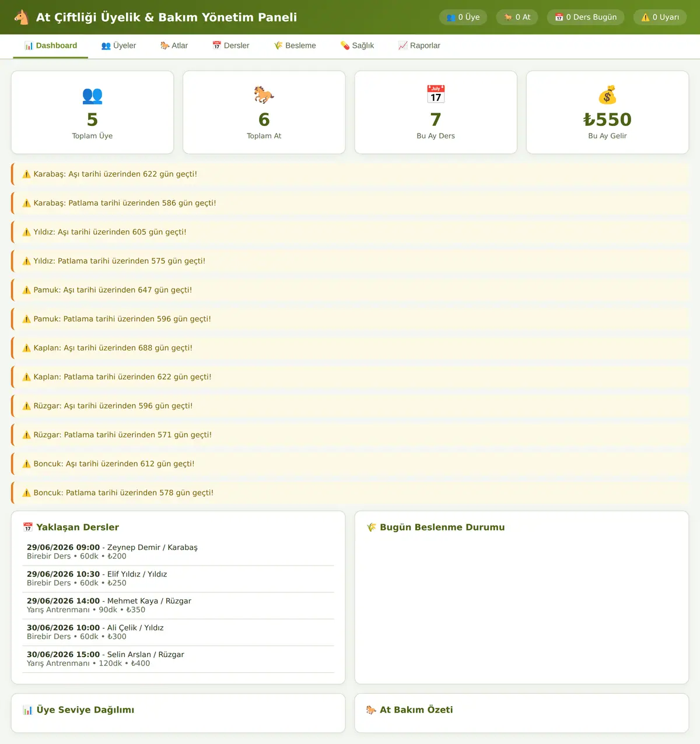Click the calendar icon above Bu Ay Ders

click(436, 94)
